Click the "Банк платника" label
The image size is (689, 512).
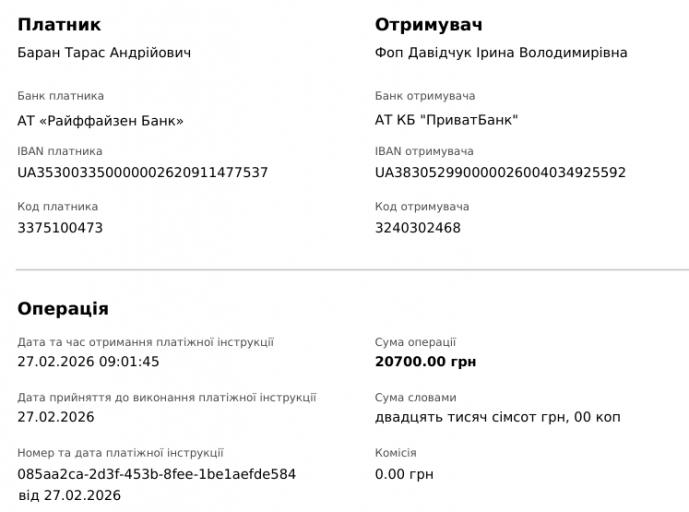coord(60,96)
